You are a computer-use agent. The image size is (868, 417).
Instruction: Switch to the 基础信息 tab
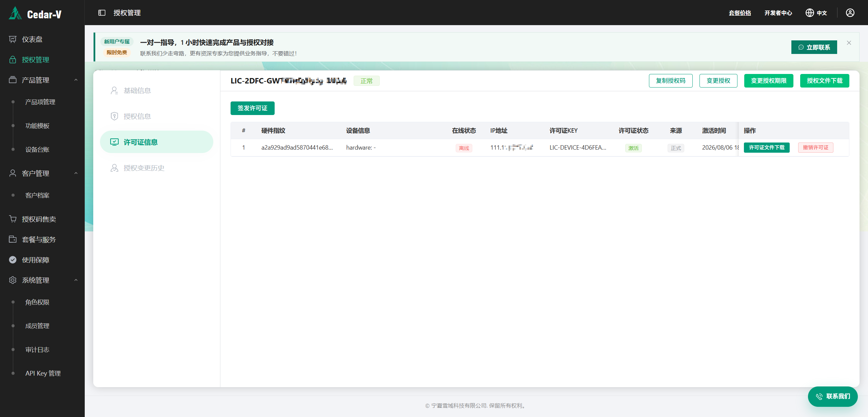coord(157,91)
